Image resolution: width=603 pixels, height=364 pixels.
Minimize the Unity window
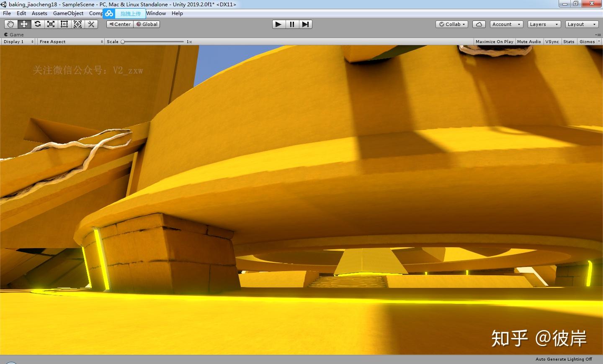[x=564, y=4]
